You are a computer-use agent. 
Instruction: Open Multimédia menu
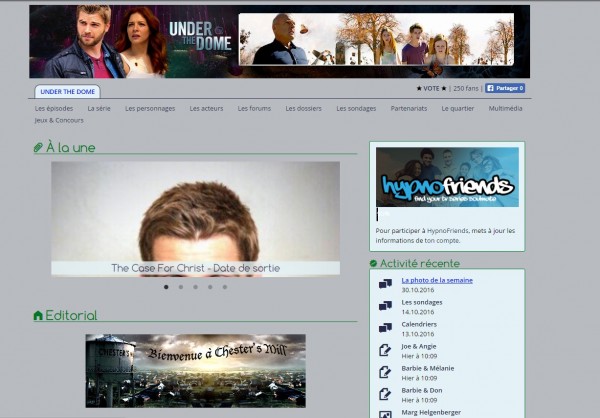point(505,108)
